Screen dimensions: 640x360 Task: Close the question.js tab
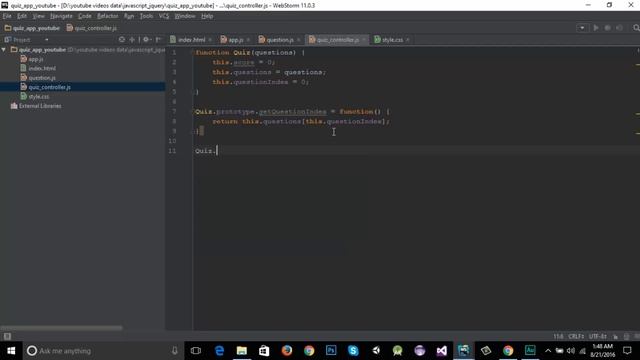coord(299,40)
